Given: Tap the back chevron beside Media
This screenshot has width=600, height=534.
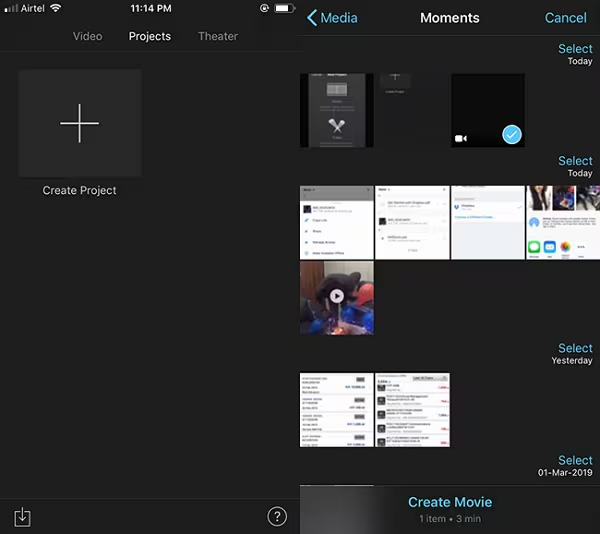Looking at the screenshot, I should click(312, 18).
